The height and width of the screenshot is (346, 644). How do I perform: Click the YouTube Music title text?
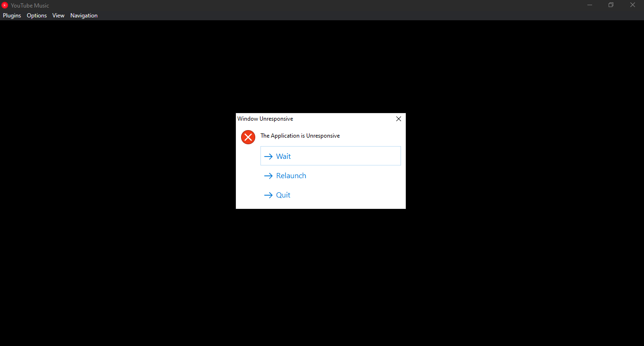click(x=30, y=5)
